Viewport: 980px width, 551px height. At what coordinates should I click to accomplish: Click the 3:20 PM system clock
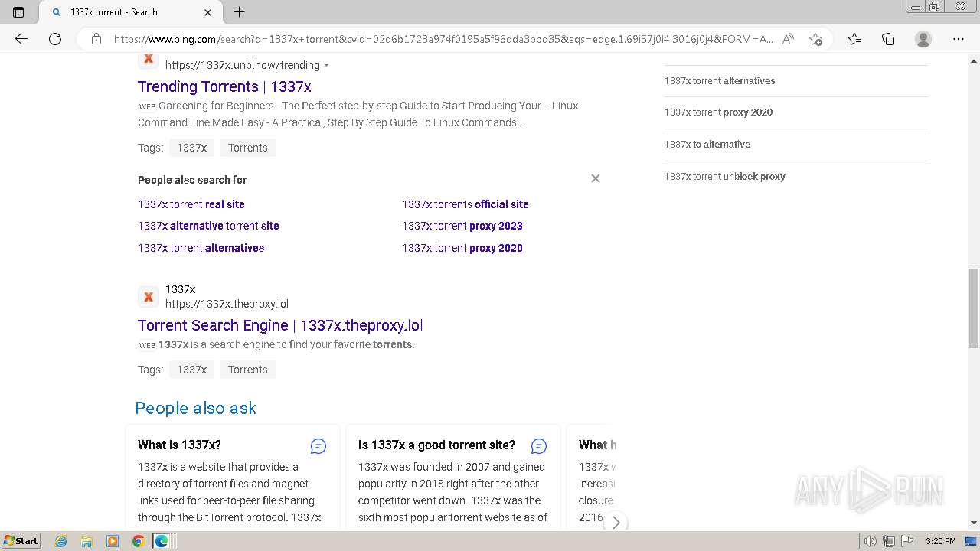click(x=940, y=541)
